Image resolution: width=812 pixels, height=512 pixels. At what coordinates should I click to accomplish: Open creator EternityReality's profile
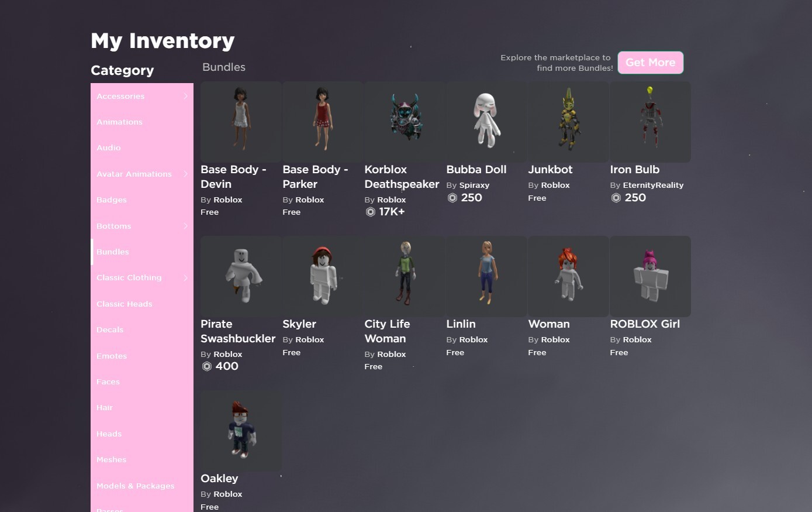click(653, 185)
